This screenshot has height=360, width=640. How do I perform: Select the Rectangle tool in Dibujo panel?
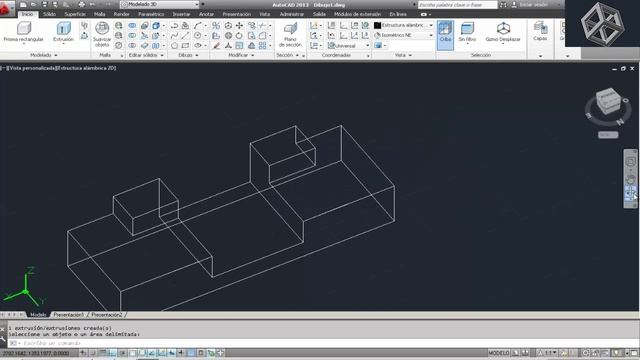coord(185,46)
